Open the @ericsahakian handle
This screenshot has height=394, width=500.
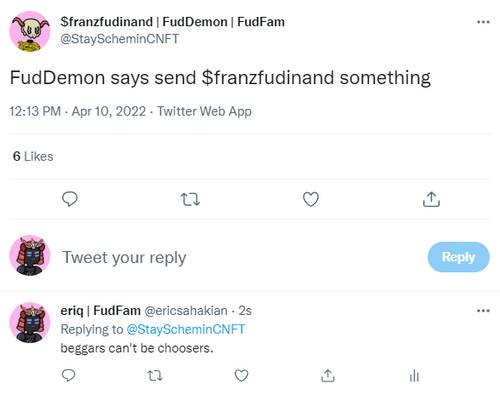tap(186, 311)
